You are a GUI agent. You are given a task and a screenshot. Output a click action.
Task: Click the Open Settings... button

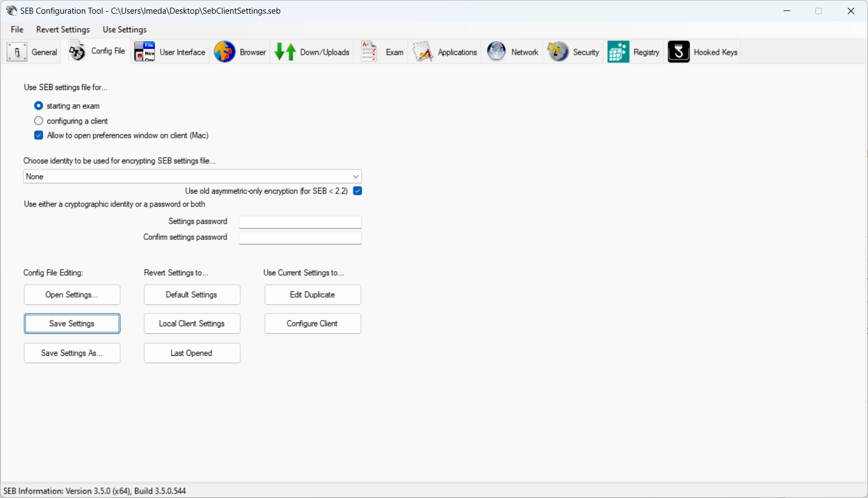[72, 295]
